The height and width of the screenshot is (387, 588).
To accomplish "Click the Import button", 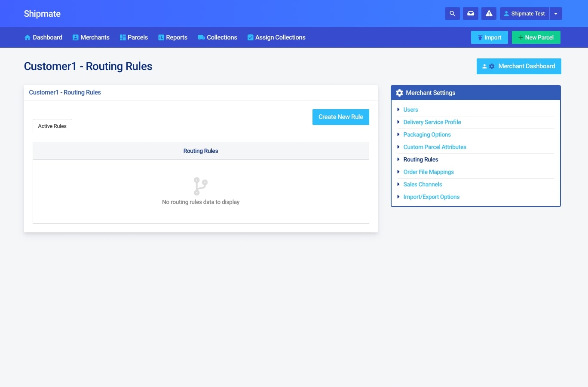I will pyautogui.click(x=490, y=37).
